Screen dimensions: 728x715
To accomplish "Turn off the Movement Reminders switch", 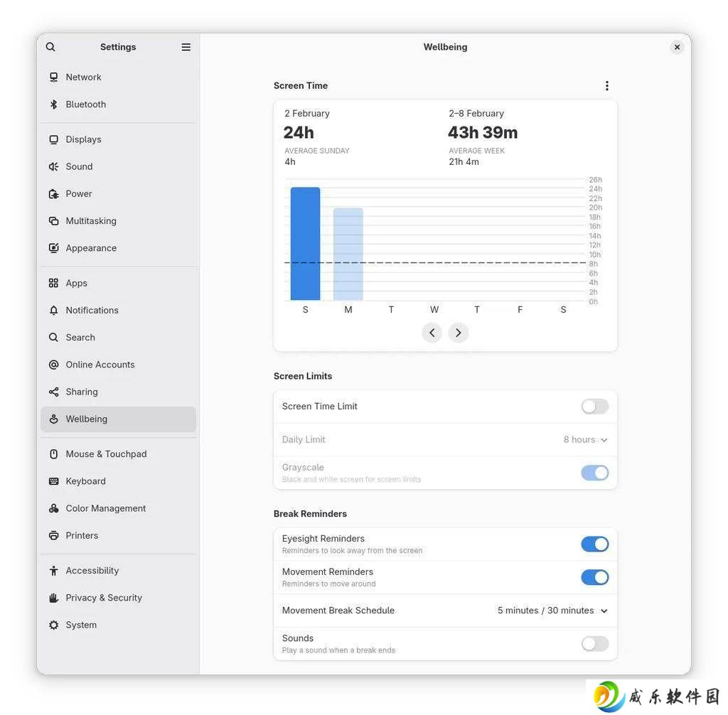I will point(594,577).
